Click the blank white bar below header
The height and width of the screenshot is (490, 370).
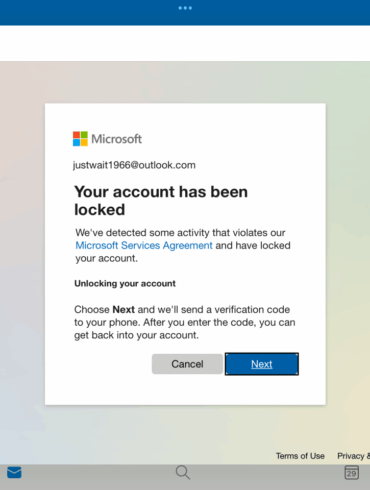[185, 43]
